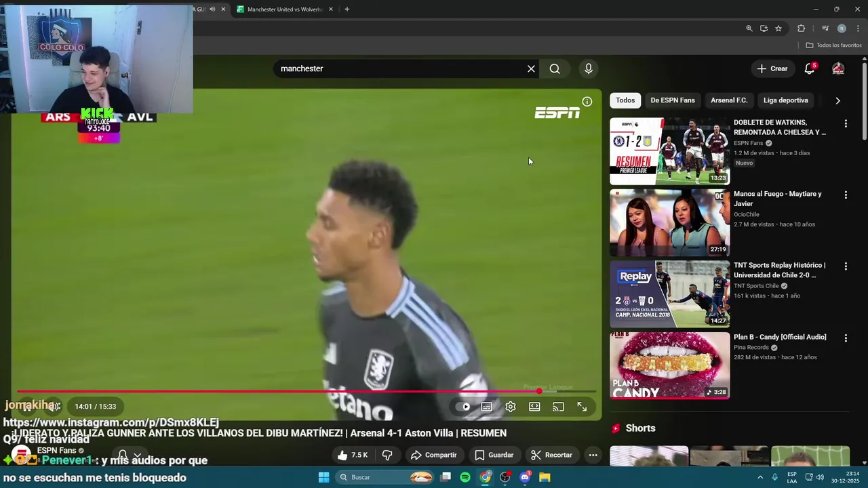Click Recortar to clip the video

click(x=551, y=455)
